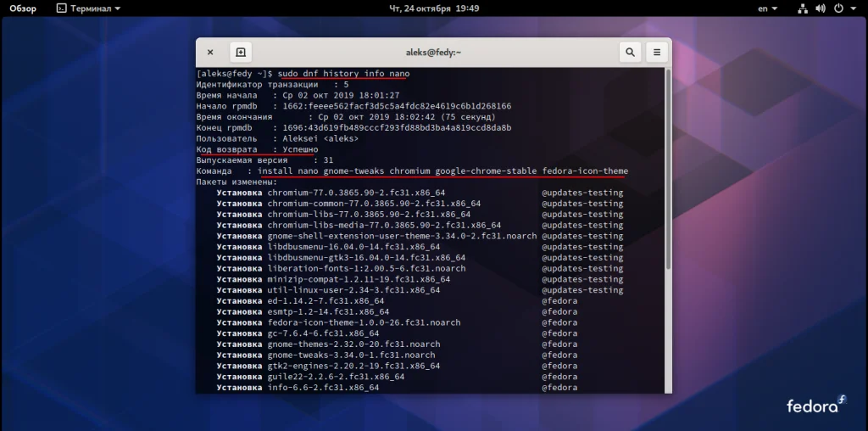Click chromium-libs-media package name
The width and height of the screenshot is (868, 431).
coord(384,225)
